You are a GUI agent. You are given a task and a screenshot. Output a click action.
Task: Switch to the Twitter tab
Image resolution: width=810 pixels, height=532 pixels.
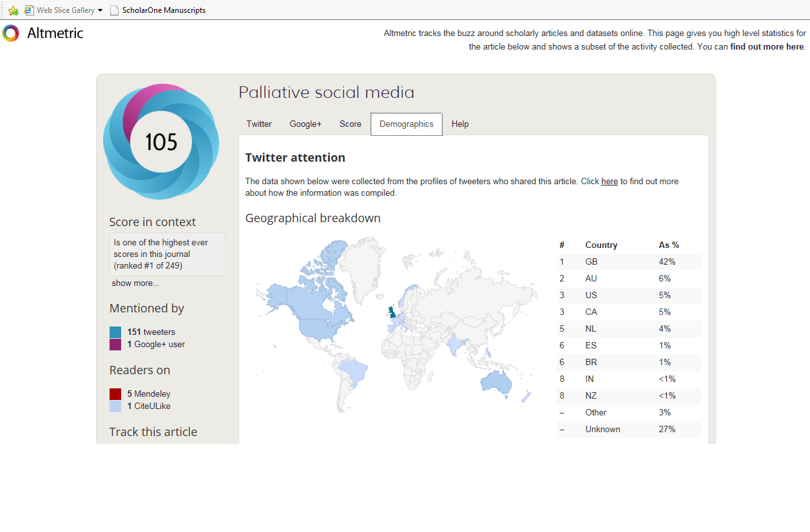pyautogui.click(x=259, y=124)
